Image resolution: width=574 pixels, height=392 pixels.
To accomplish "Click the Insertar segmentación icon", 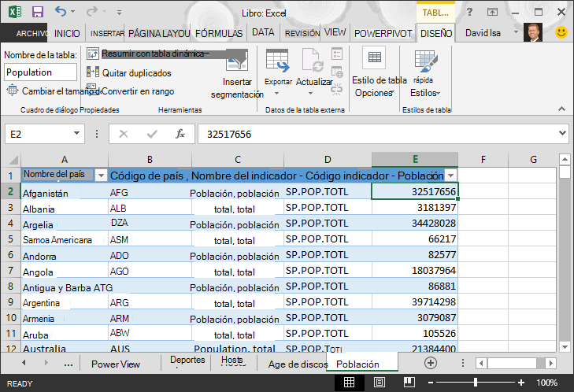I will point(237,61).
